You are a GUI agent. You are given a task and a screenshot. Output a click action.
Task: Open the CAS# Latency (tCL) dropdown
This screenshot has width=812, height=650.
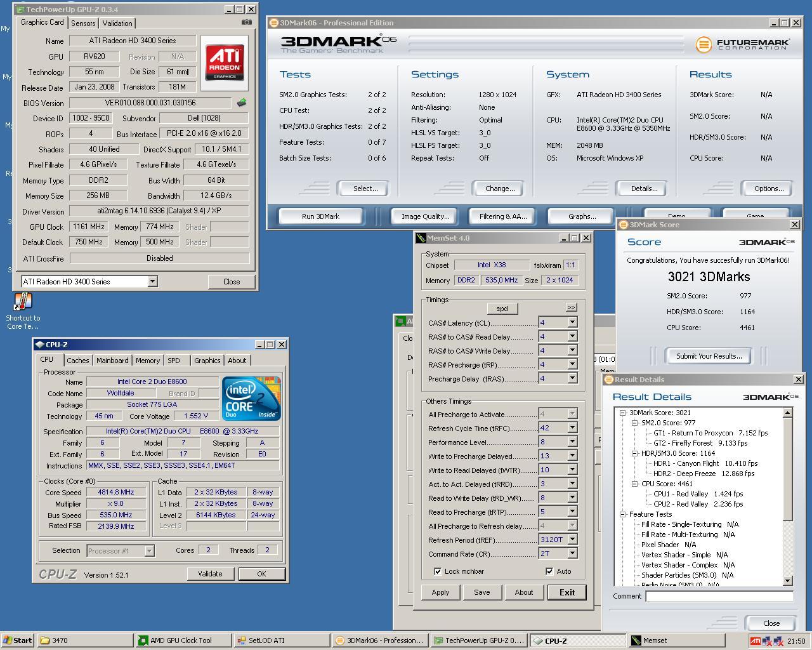pos(572,322)
